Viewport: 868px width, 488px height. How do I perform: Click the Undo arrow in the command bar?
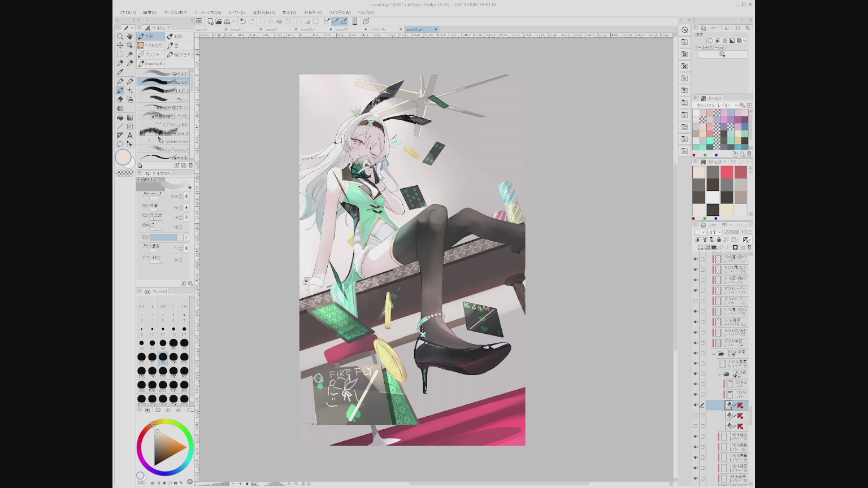click(242, 21)
